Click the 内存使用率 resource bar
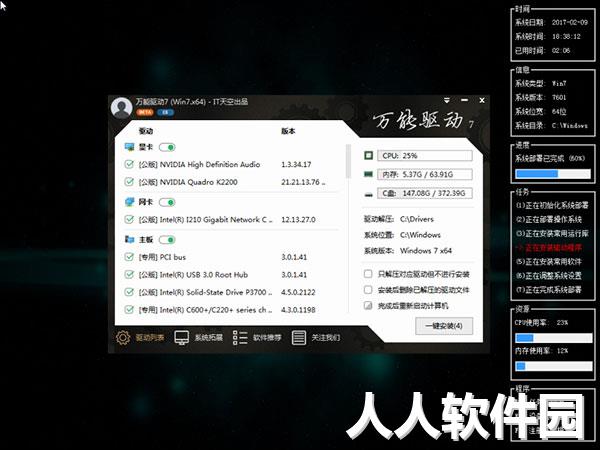The width and height of the screenshot is (600, 450). coord(553,366)
